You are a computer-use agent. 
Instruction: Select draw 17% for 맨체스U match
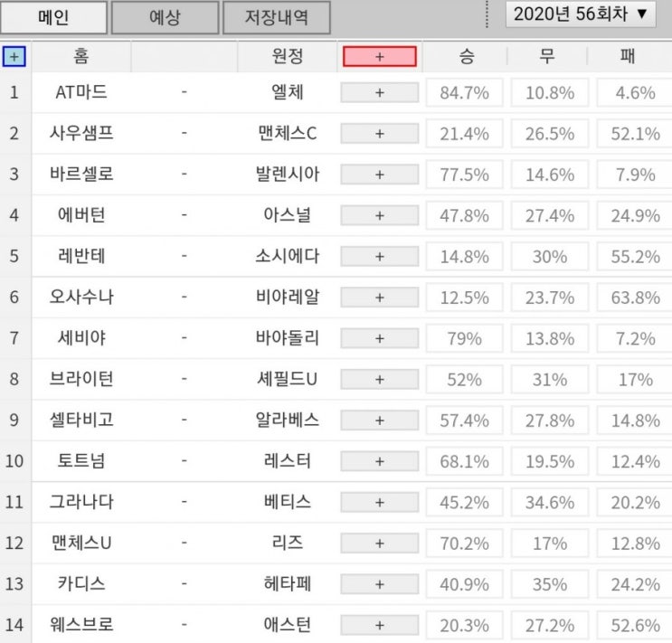click(x=550, y=544)
